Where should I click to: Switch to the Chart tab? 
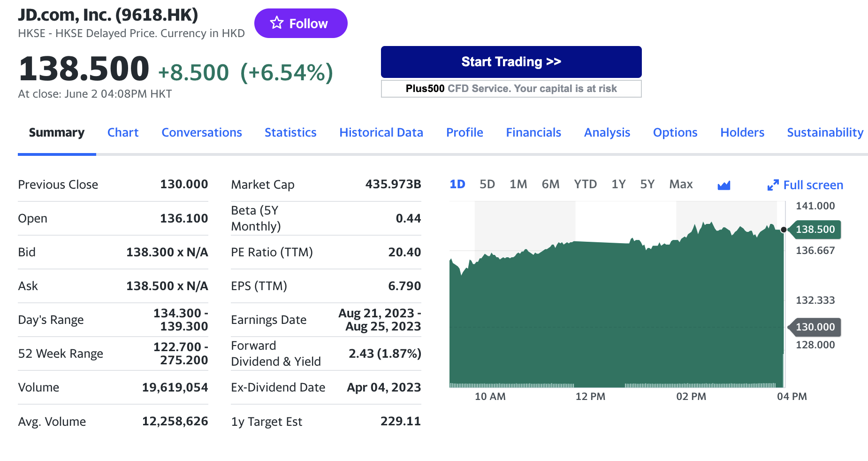pos(123,133)
